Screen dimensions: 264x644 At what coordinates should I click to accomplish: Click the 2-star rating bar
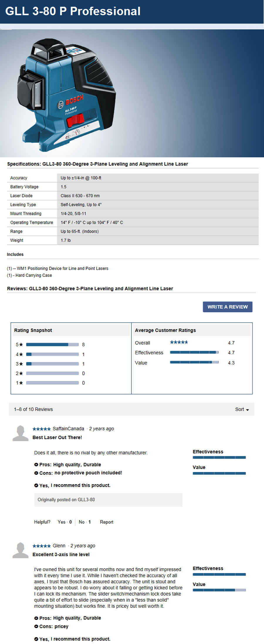(52, 373)
